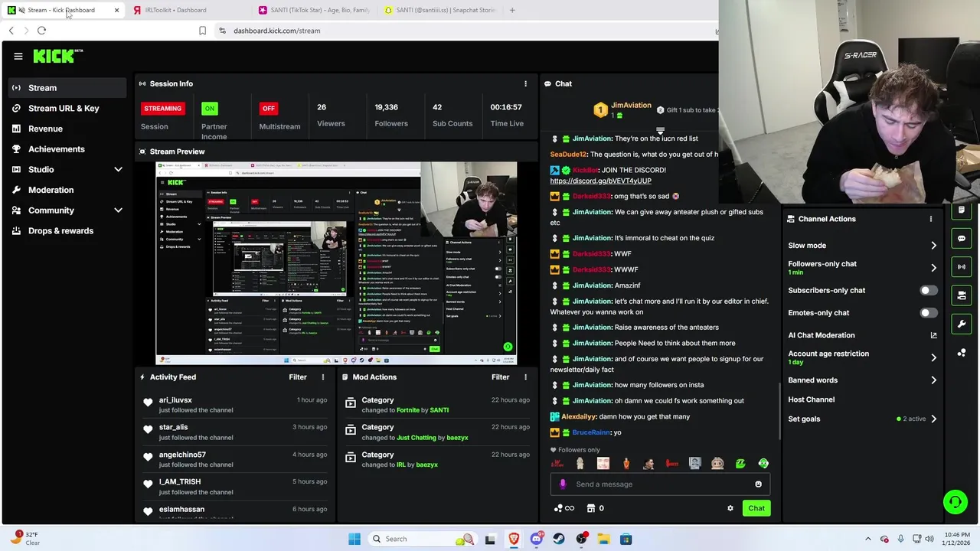Open Mod Actions three-dot options
Screen dimensions: 980x551
click(525, 377)
